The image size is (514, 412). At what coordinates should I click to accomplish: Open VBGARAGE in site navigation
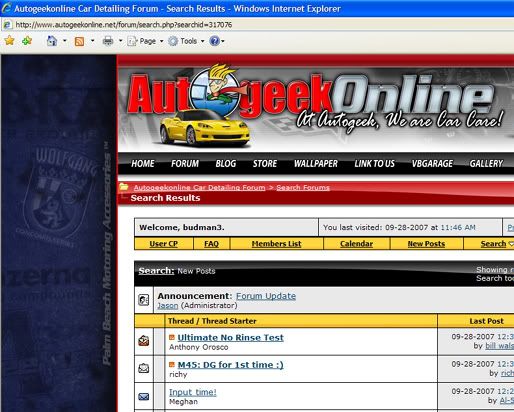click(x=432, y=164)
